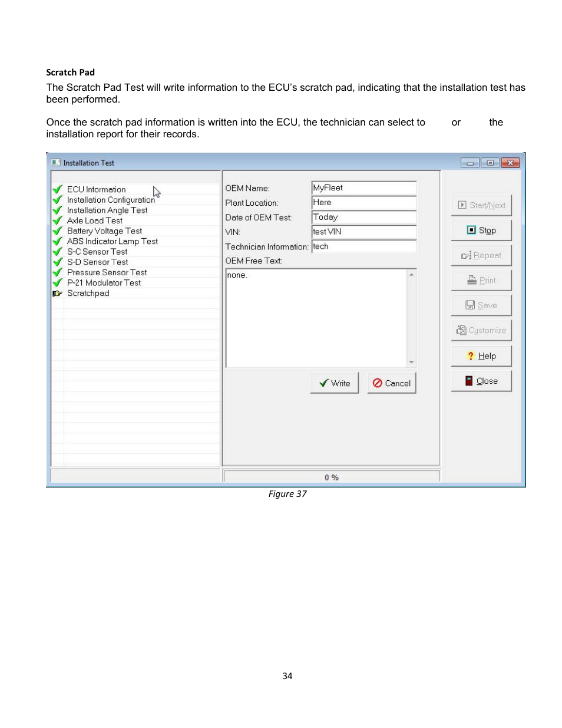
Task: Click the OEM Free Text scroll up arrow
Action: pyautogui.click(x=411, y=275)
